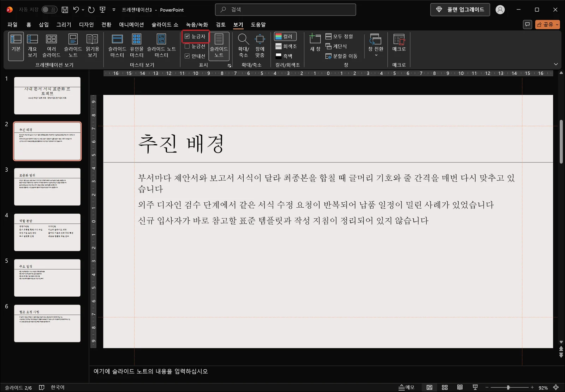Adjust the zoom slider handle
This screenshot has height=392, width=565.
pos(509,387)
